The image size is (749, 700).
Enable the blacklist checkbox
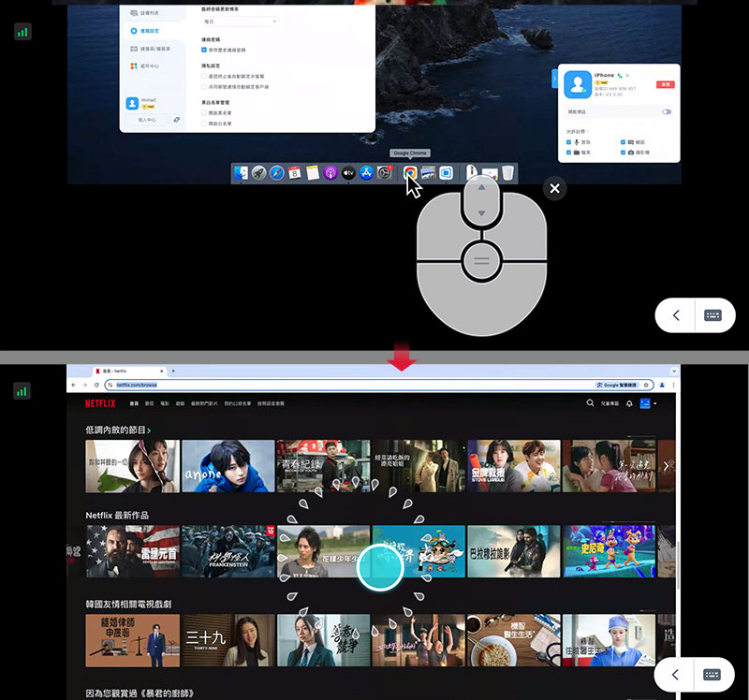point(205,112)
